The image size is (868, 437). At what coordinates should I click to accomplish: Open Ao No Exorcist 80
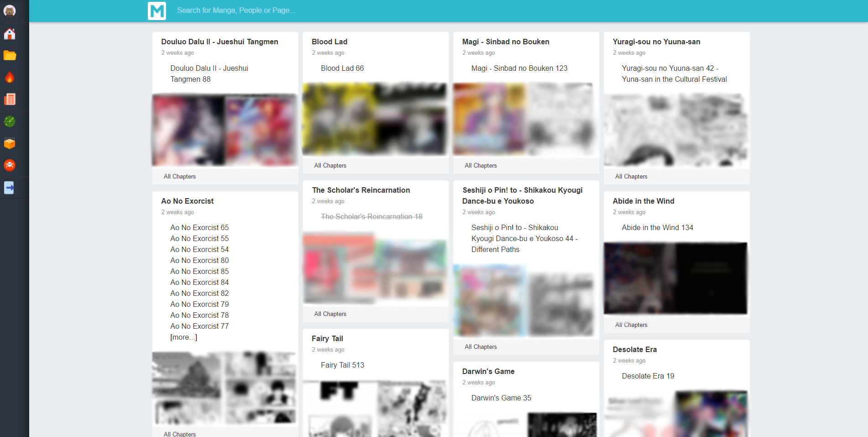coord(199,260)
